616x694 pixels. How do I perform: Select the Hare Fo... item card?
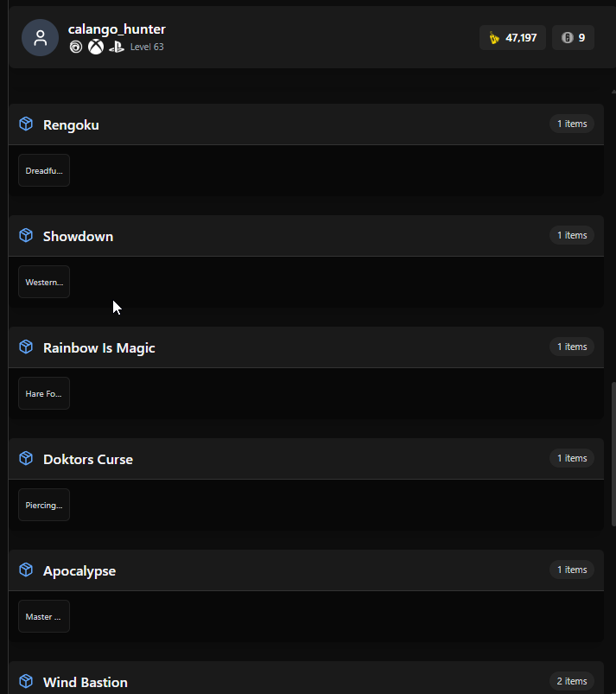click(x=44, y=393)
